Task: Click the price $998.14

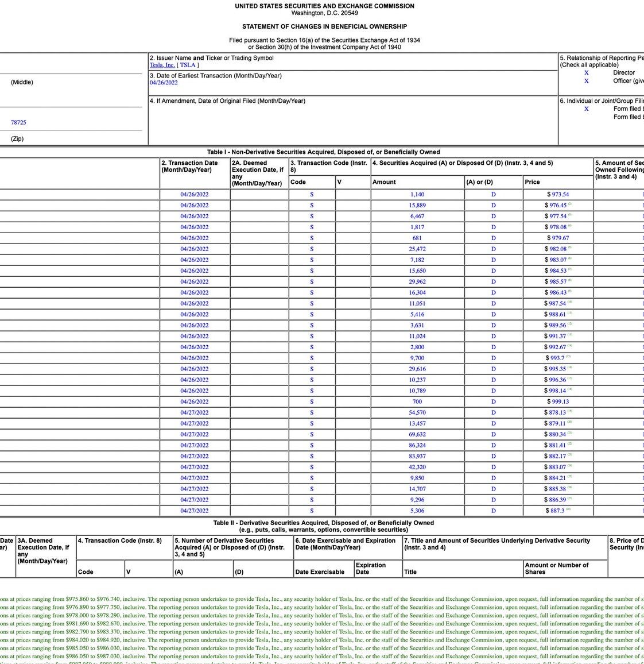Action: 555,391
